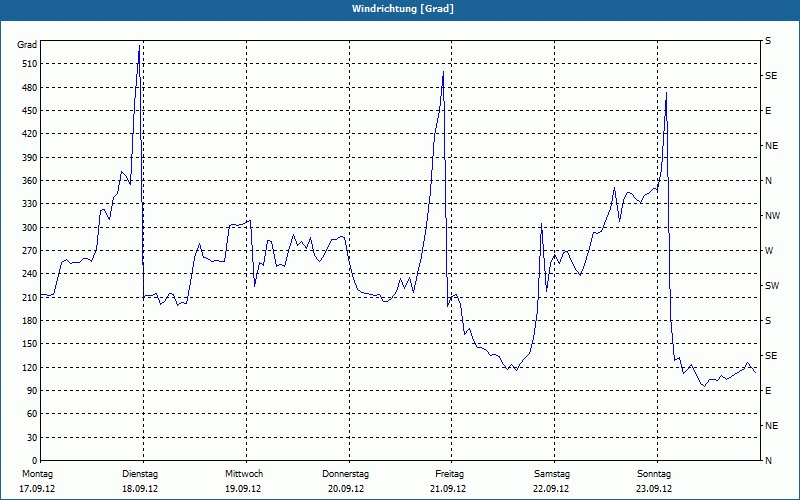Click the chart title 'Windrichtung [Grad]'

(403, 9)
